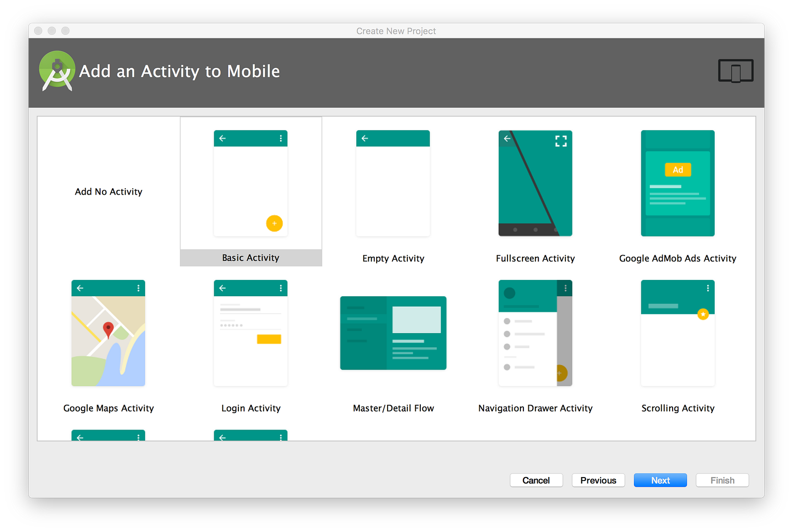The image size is (793, 532).
Task: Click the overflow dots in Login Activity preview
Action: pos(281,288)
